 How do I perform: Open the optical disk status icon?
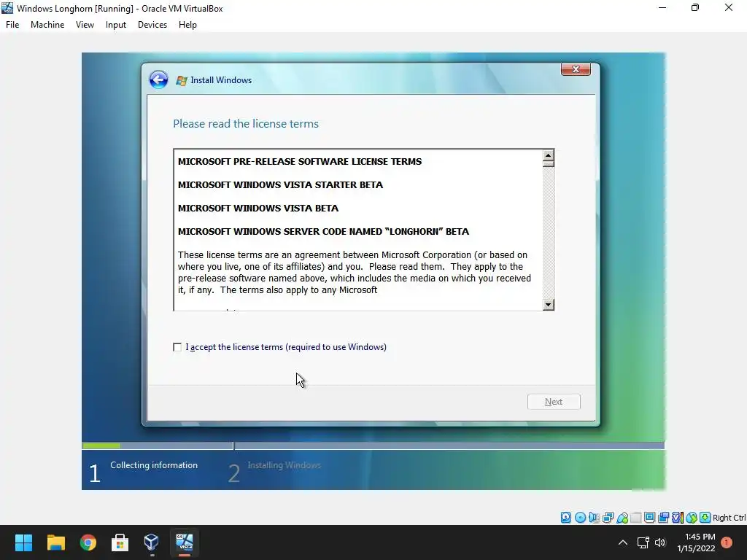(580, 518)
